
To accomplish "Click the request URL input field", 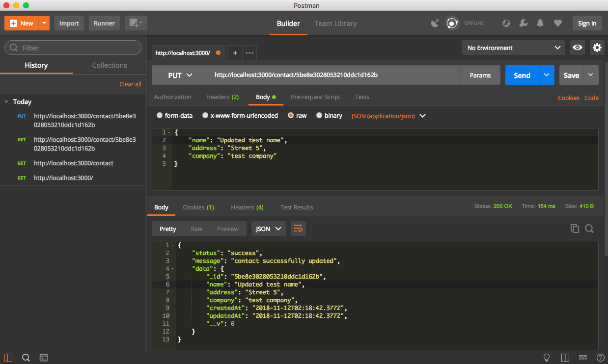I will (x=334, y=76).
